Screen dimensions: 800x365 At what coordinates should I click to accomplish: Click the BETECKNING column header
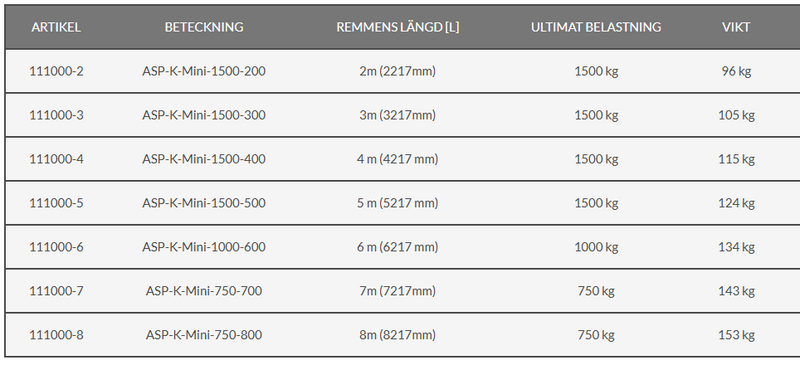pos(204,27)
